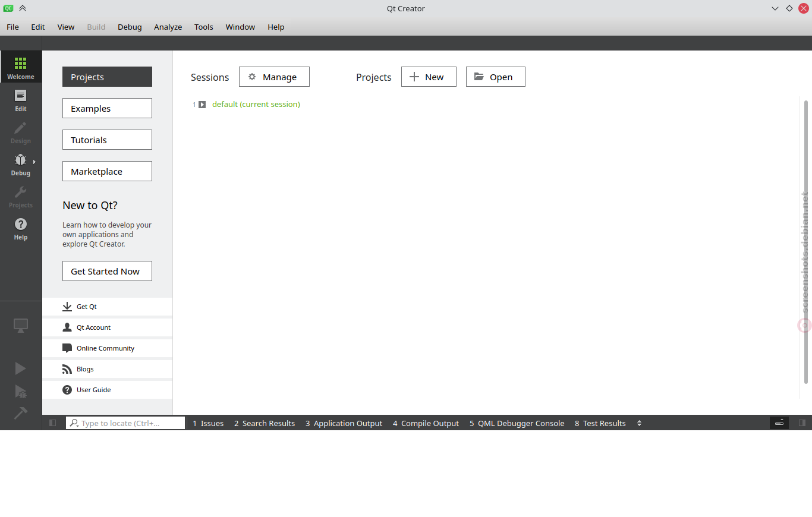Open the Tools menu
The height and width of the screenshot is (517, 812).
(203, 27)
